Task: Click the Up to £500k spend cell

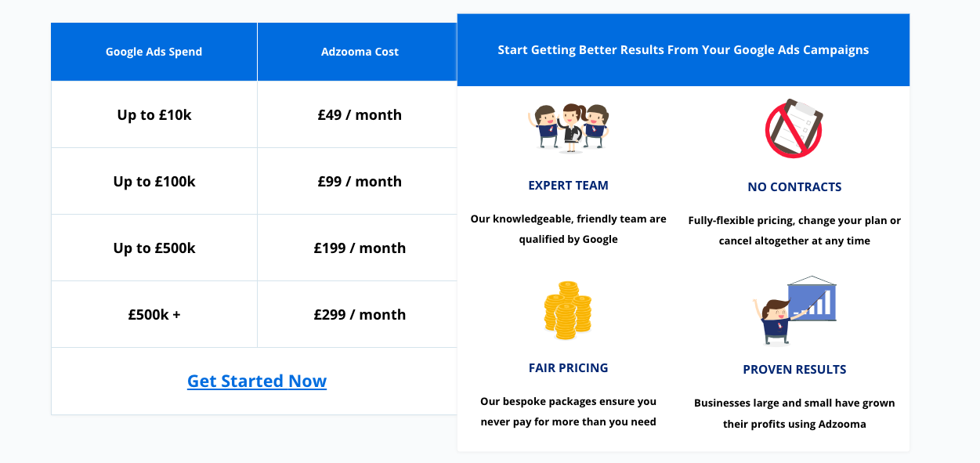Action: [154, 248]
